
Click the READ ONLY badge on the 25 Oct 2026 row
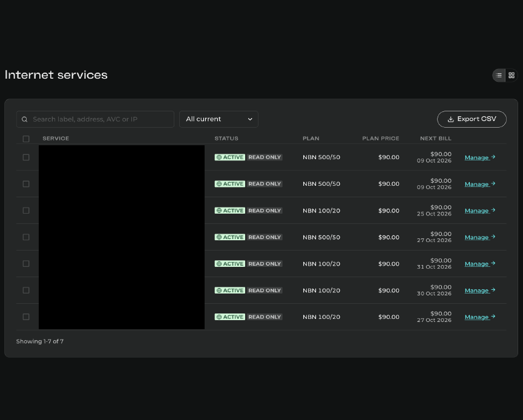tap(265, 211)
